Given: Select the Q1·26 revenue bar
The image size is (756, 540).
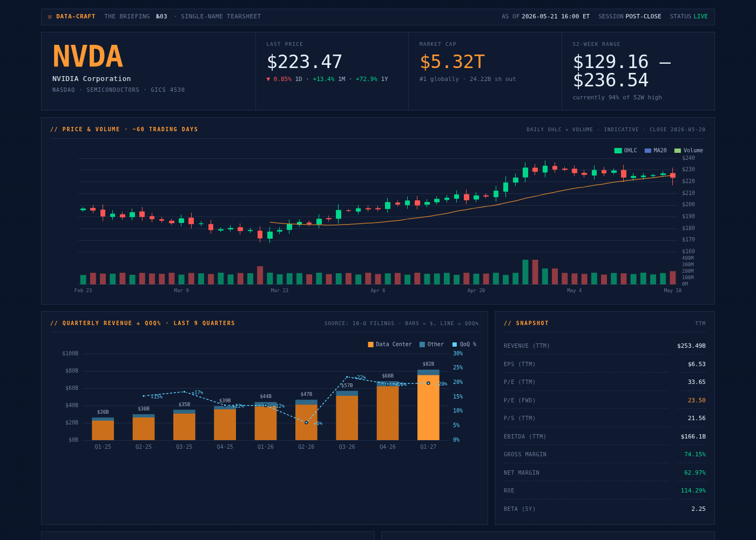Looking at the screenshot, I should pos(266,421).
